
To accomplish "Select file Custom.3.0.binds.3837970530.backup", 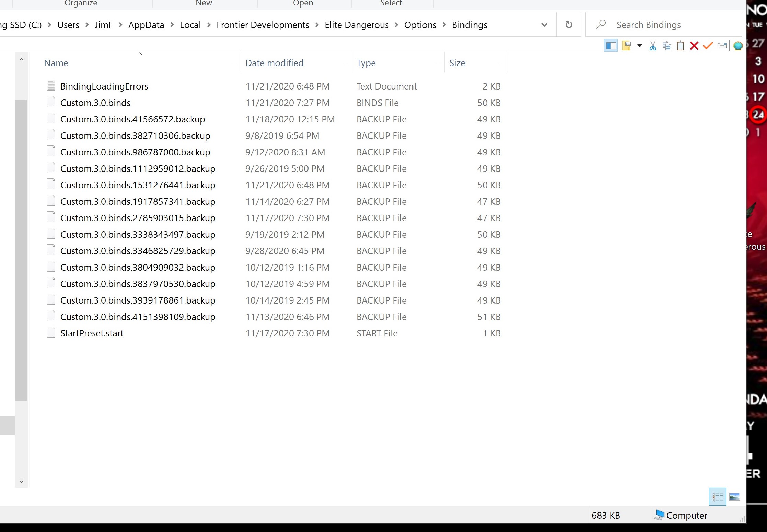I will [138, 284].
